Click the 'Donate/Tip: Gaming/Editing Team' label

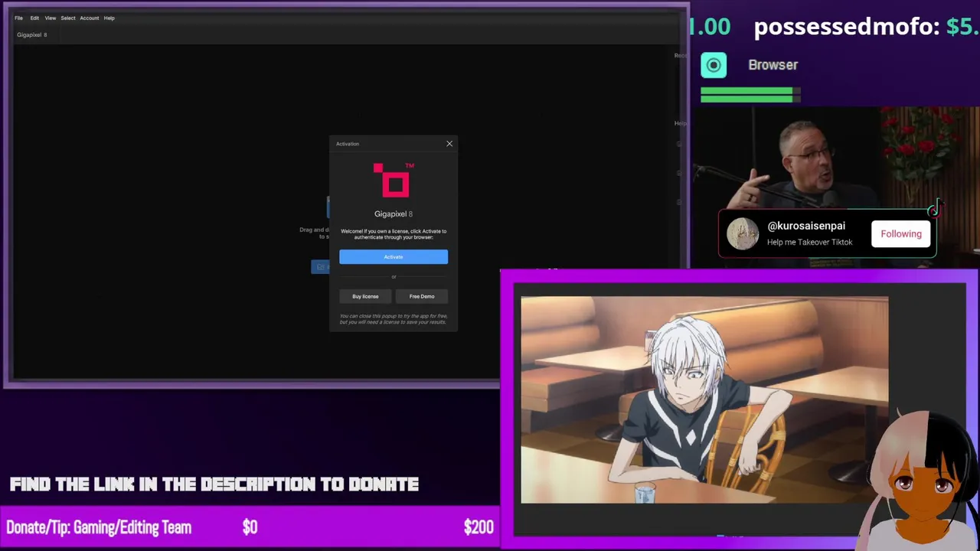click(x=99, y=527)
